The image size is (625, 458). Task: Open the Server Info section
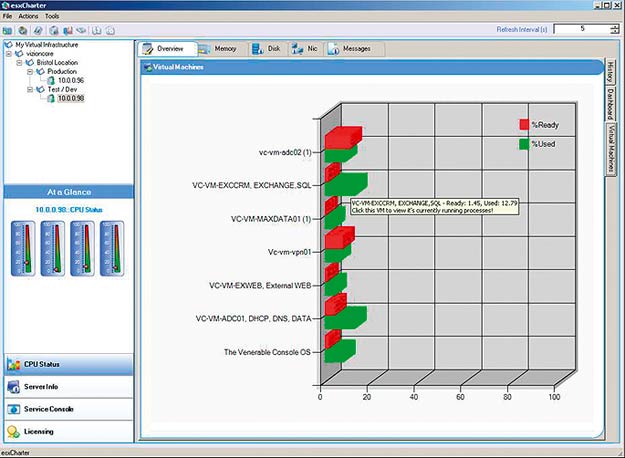click(x=66, y=387)
